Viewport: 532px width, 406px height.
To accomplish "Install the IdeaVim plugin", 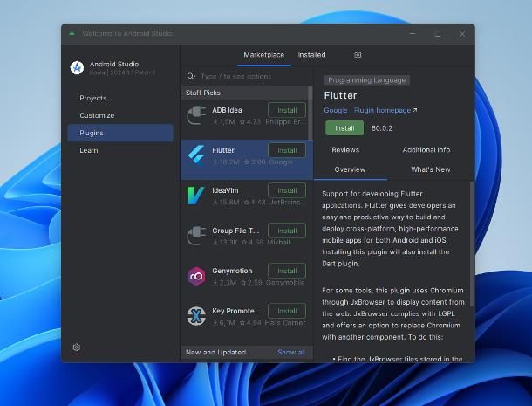I will point(287,190).
